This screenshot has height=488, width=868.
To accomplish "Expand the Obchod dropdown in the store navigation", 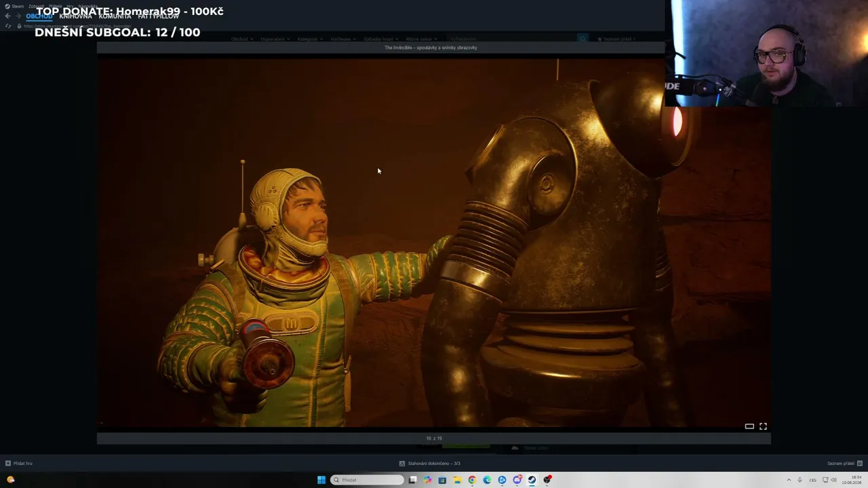I will click(x=242, y=39).
